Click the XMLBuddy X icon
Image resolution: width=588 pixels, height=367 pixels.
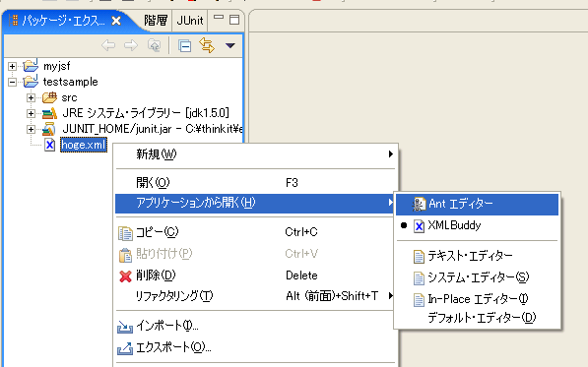[419, 226]
